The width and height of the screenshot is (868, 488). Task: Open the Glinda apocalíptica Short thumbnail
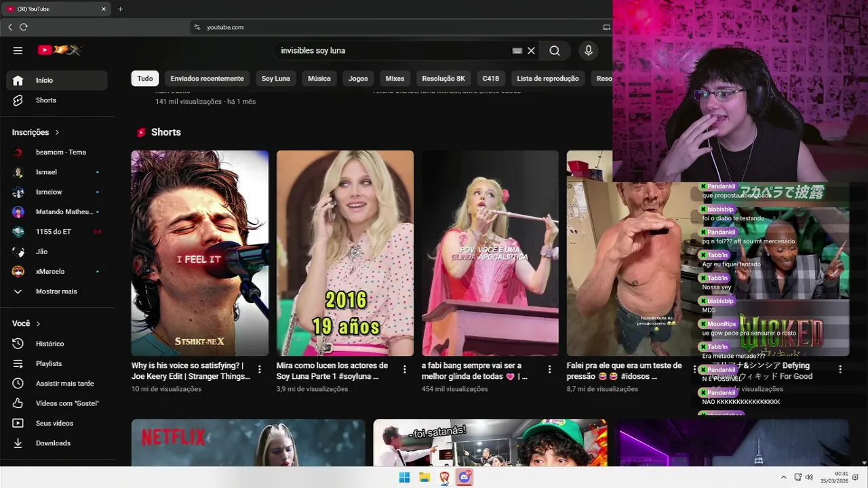(490, 253)
